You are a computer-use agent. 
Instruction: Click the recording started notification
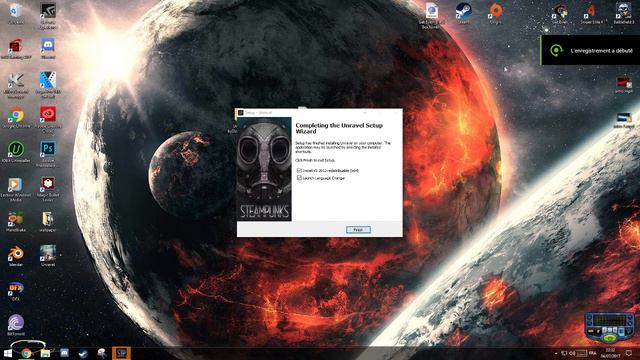[591, 50]
